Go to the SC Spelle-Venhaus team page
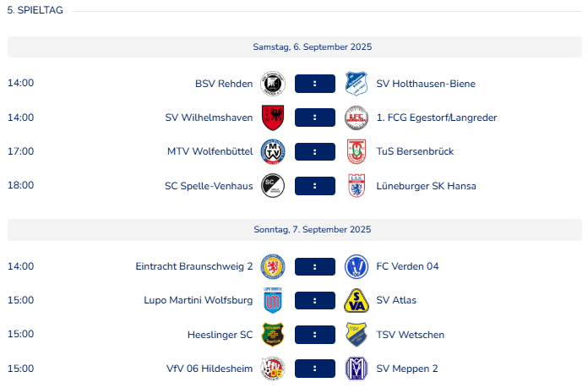Image resolution: width=588 pixels, height=388 pixels. [x=209, y=186]
